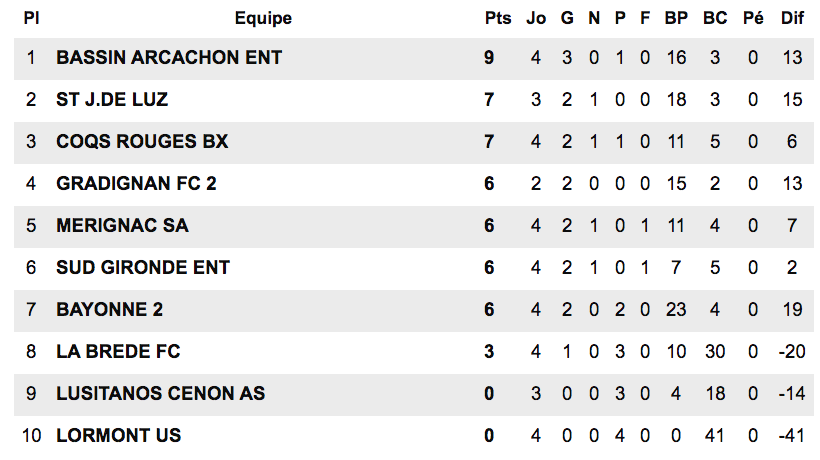The width and height of the screenshot is (820, 460).
Task: Click Bayonne 2's goal difference of 19
Action: (792, 309)
